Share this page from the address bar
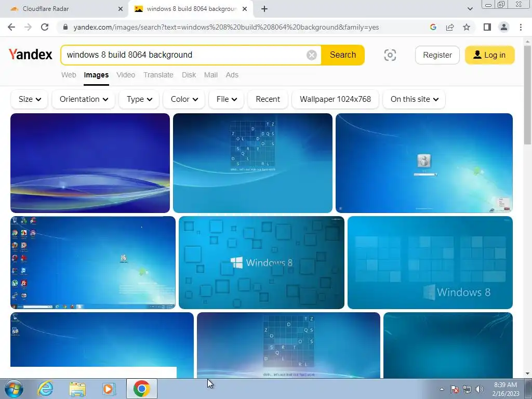Screen dimensions: 532x399 click(450, 27)
